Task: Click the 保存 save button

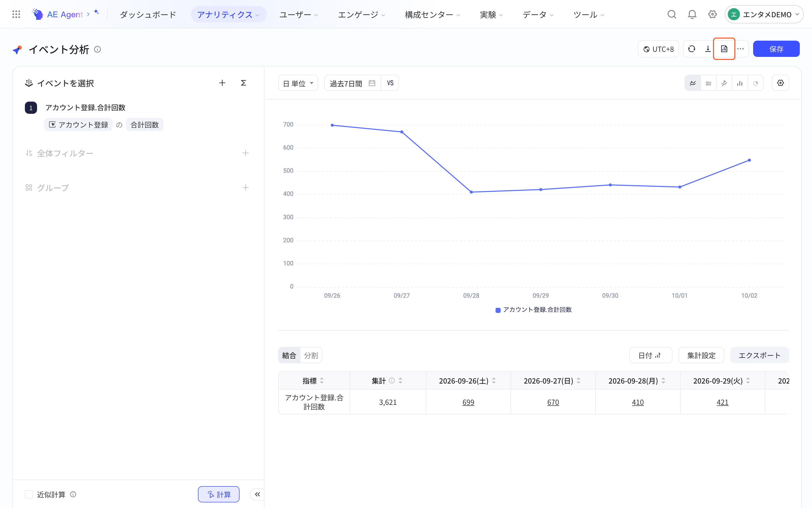Action: (776, 49)
